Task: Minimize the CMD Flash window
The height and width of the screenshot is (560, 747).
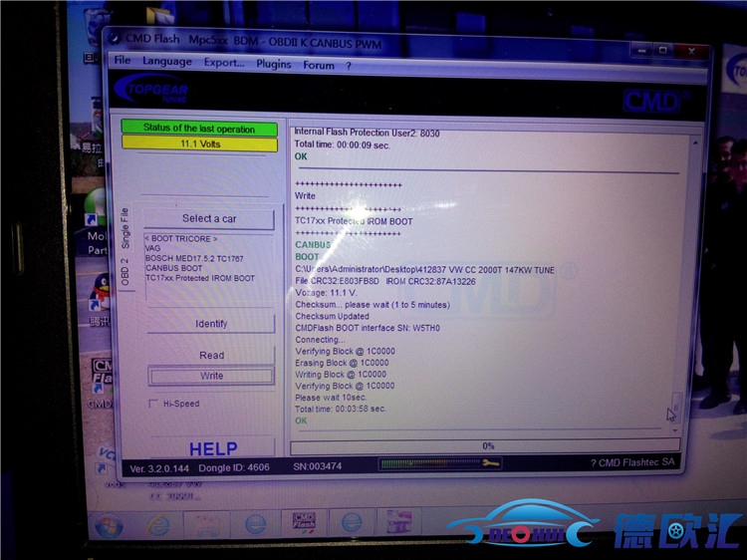Action: [641, 50]
